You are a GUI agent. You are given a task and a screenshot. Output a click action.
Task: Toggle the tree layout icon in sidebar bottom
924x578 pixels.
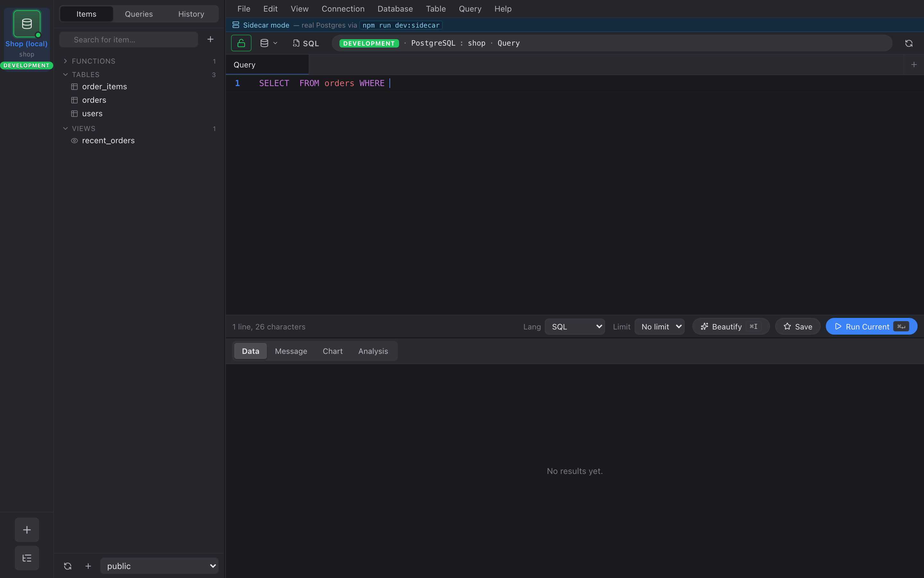27,558
